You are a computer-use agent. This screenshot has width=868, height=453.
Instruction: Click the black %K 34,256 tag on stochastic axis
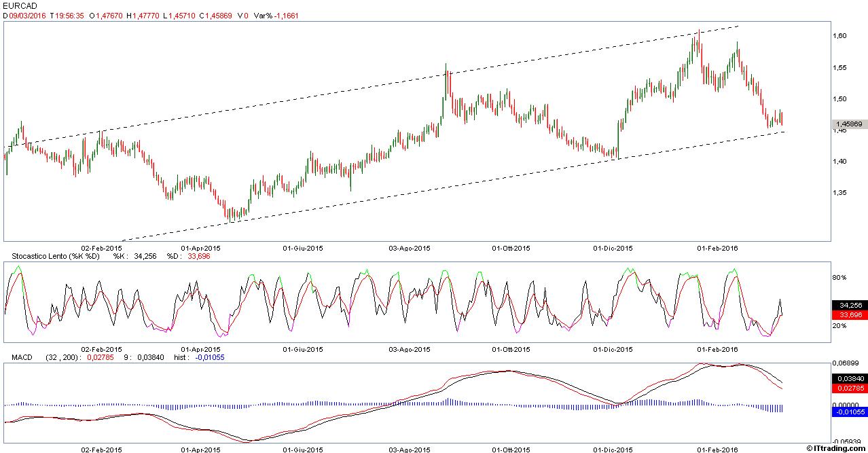coord(850,306)
